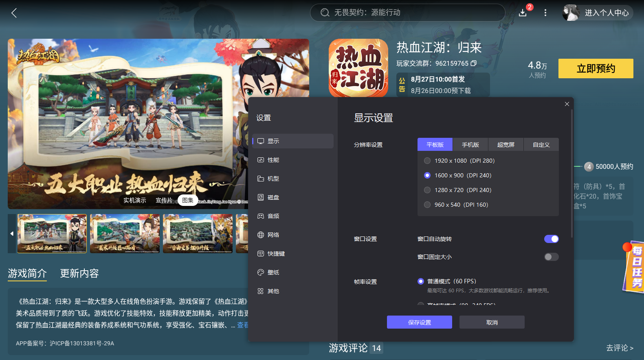Open 音频 settings category
Screen dimensions: 644x360
(x=293, y=216)
